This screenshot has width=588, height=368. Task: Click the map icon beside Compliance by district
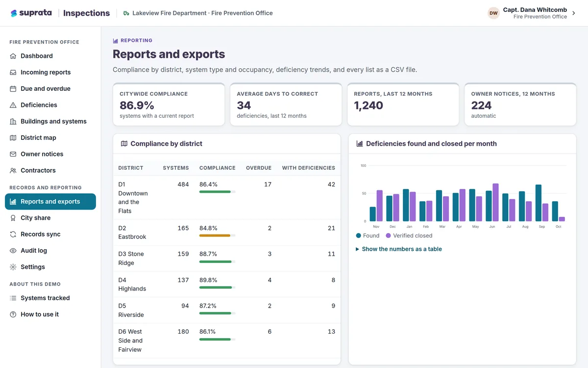(x=124, y=144)
